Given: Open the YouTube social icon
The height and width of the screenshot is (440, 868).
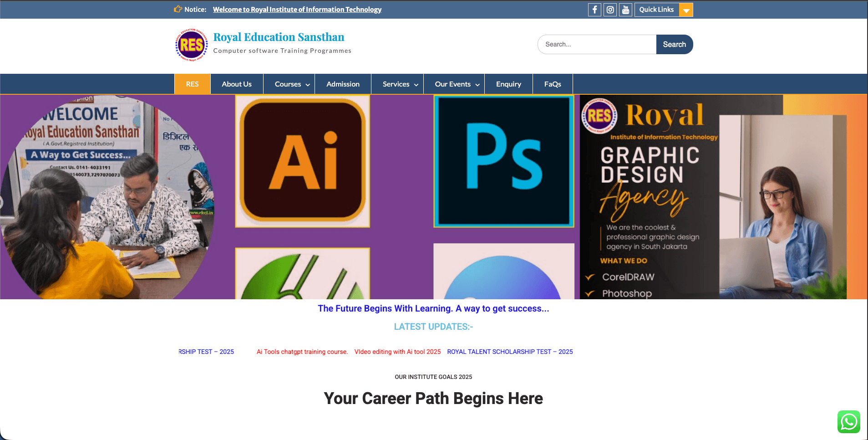Looking at the screenshot, I should (x=625, y=10).
